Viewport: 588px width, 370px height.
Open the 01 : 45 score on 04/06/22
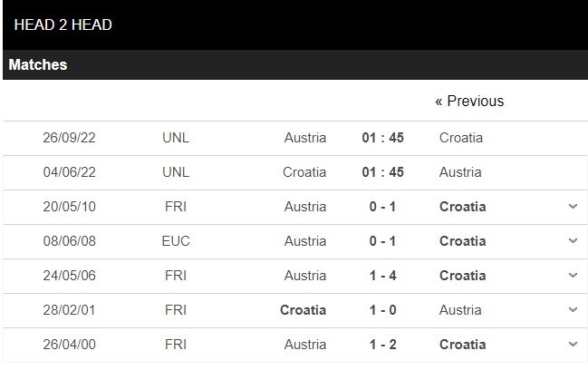(x=383, y=172)
